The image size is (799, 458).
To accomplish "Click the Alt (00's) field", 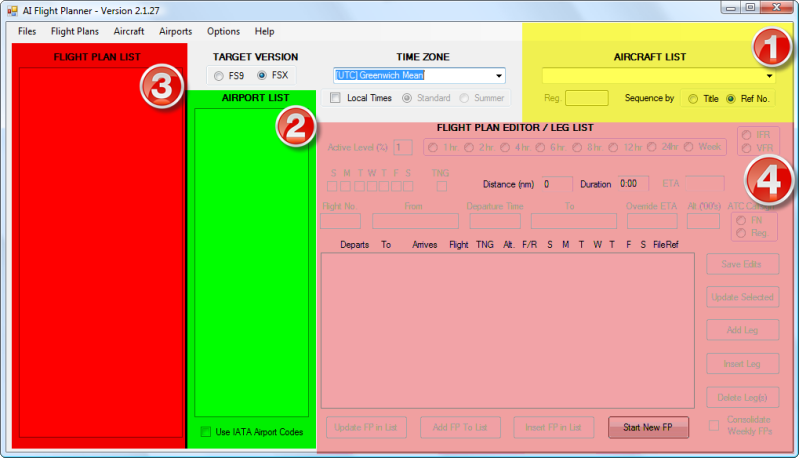I will tap(703, 221).
